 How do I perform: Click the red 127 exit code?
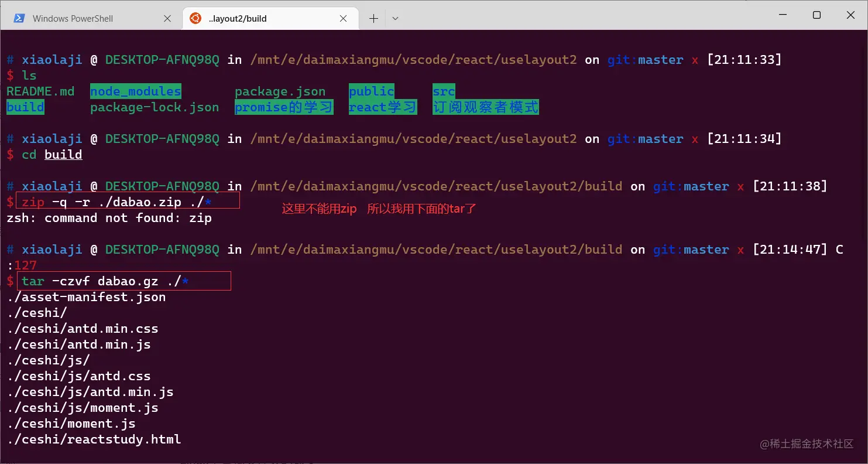coord(25,265)
